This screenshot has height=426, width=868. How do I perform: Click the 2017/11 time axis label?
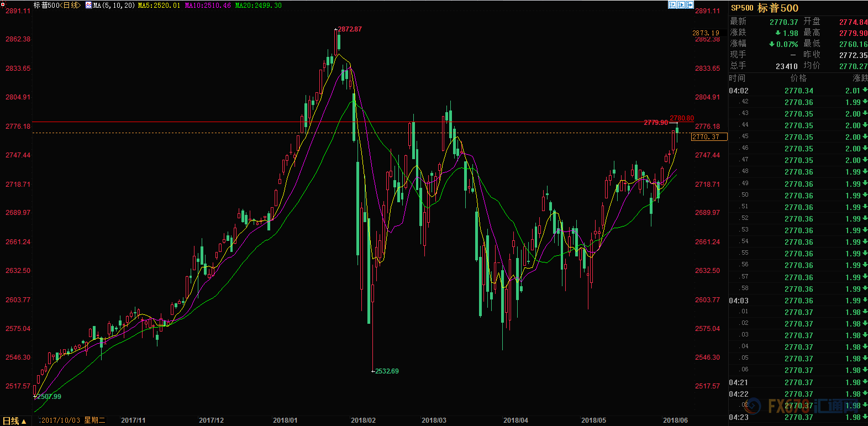coord(133,420)
